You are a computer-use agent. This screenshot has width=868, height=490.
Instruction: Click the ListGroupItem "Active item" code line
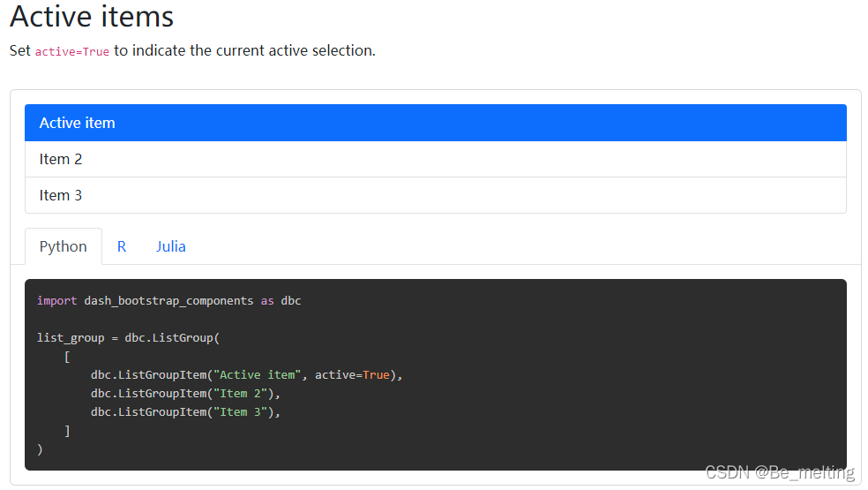point(246,374)
